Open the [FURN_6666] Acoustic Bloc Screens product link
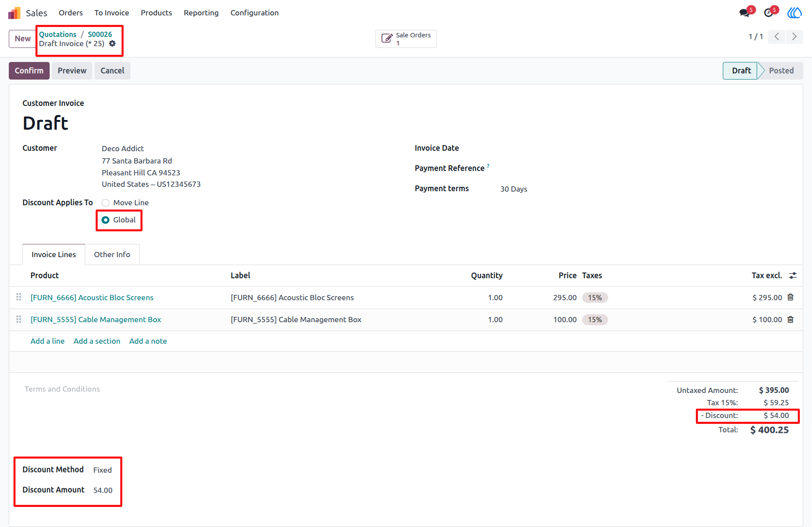Viewport: 812px width, 527px height. click(92, 298)
